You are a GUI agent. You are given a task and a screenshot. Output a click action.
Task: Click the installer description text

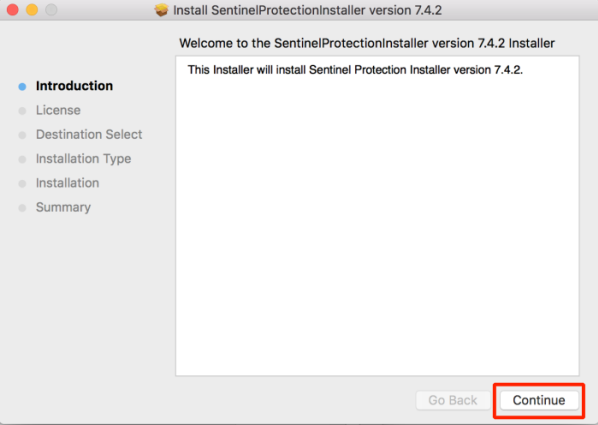pyautogui.click(x=355, y=70)
